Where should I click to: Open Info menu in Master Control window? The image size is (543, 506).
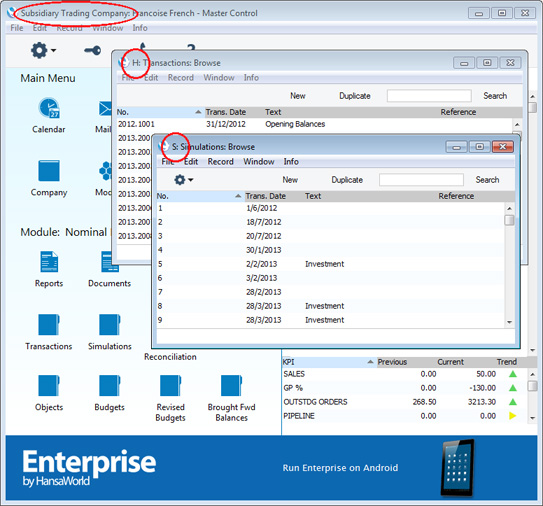140,28
